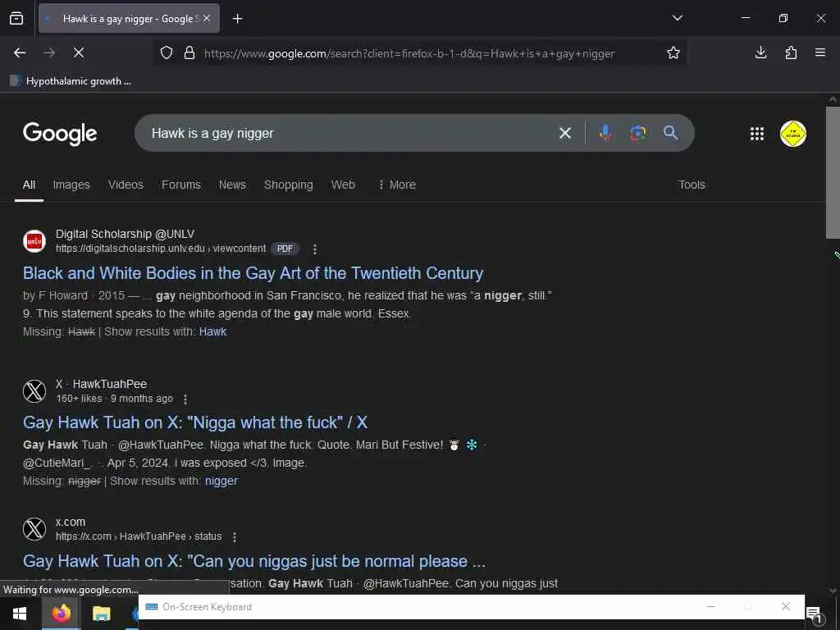Expand the More search filters menu
This screenshot has height=630, width=840.
pyautogui.click(x=397, y=185)
